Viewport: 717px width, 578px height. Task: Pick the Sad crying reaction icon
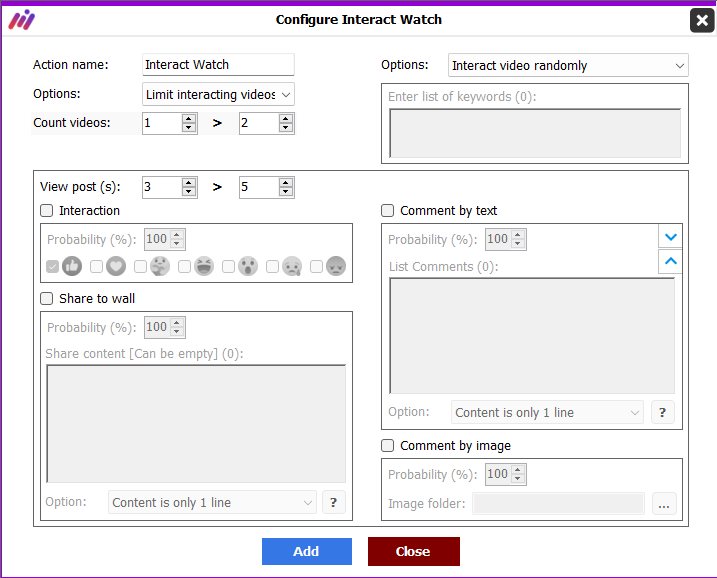click(x=292, y=266)
